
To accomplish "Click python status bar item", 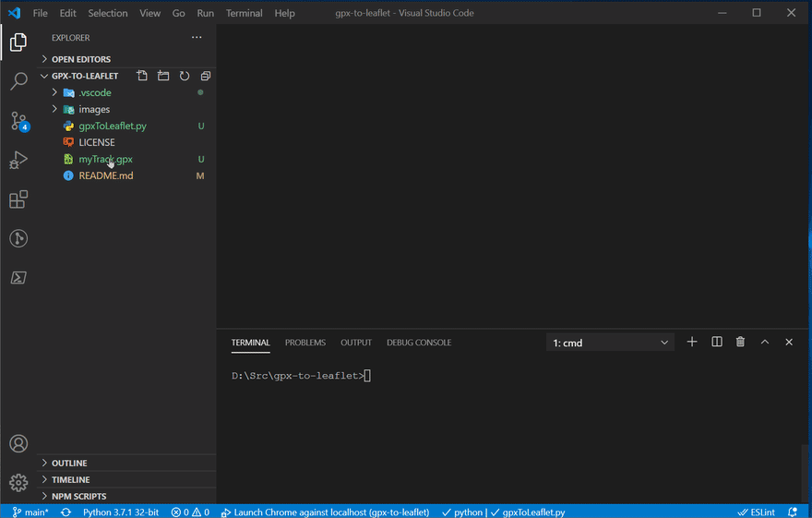I will [462, 512].
